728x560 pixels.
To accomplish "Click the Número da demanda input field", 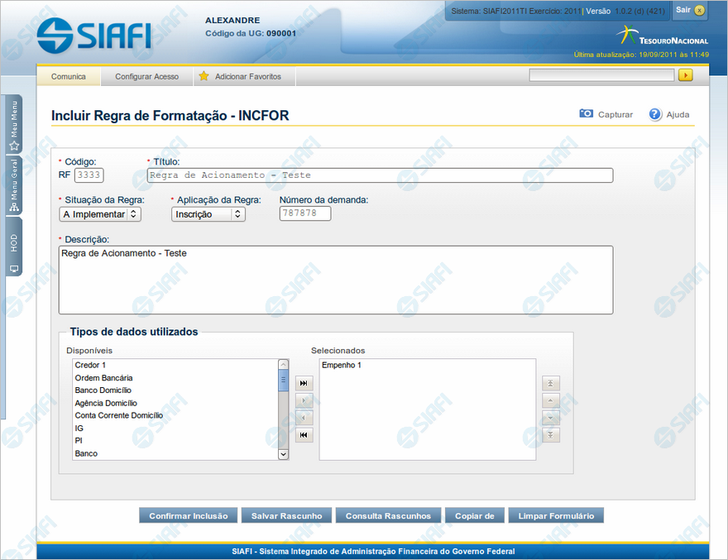I will click(x=305, y=214).
